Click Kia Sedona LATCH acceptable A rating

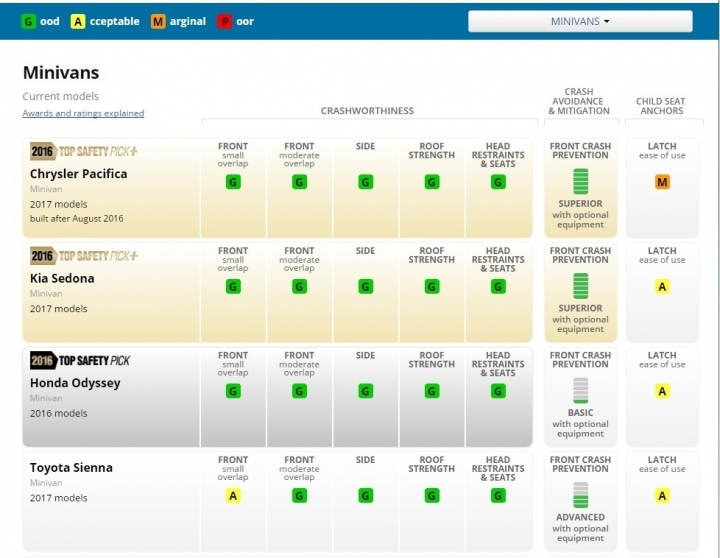click(662, 287)
